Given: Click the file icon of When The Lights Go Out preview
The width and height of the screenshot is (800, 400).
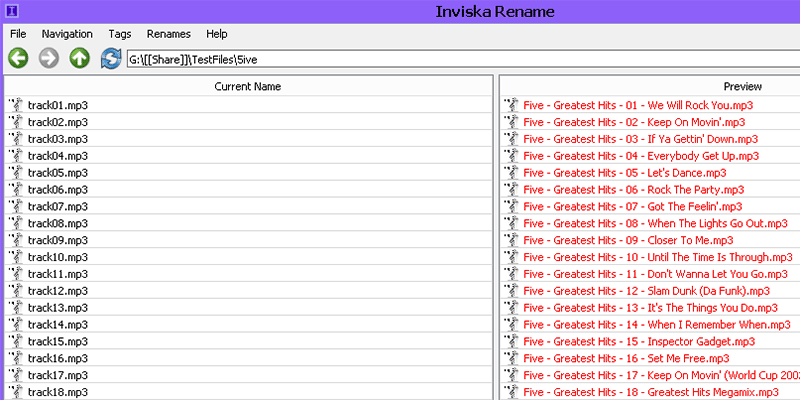Looking at the screenshot, I should [512, 222].
